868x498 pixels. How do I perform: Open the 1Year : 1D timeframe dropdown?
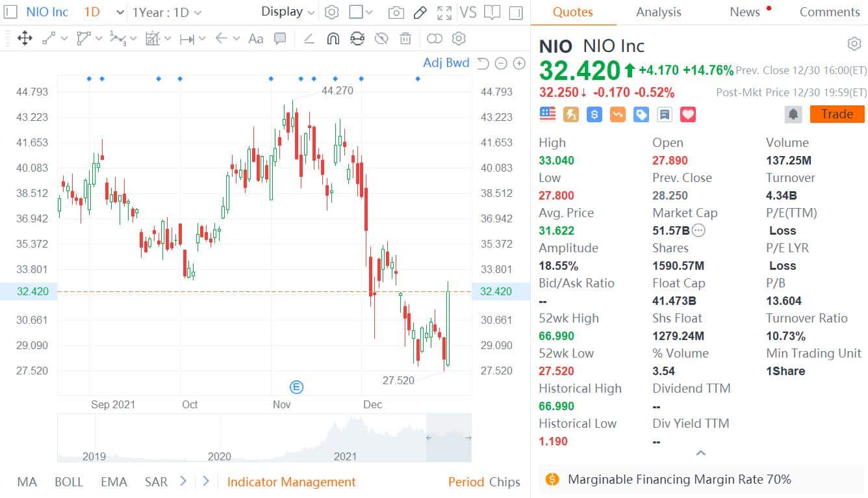pyautogui.click(x=160, y=12)
